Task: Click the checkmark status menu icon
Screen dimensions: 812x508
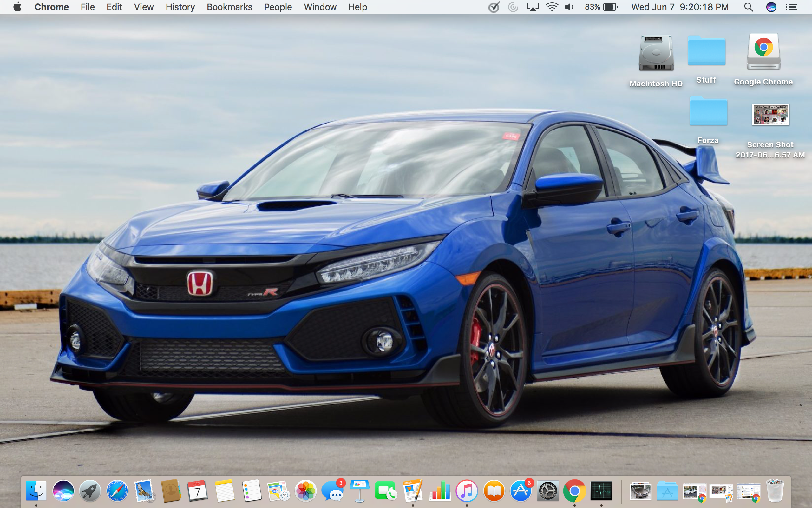Action: tap(494, 7)
